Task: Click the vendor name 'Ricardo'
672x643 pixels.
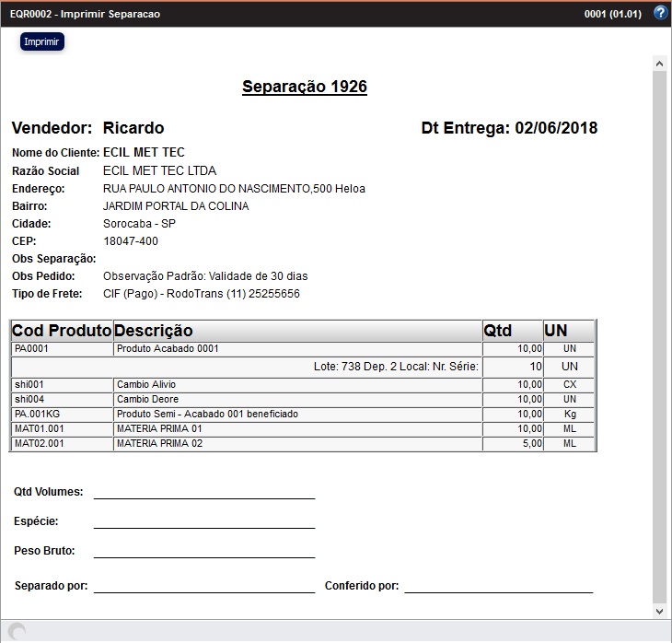Action: click(133, 128)
